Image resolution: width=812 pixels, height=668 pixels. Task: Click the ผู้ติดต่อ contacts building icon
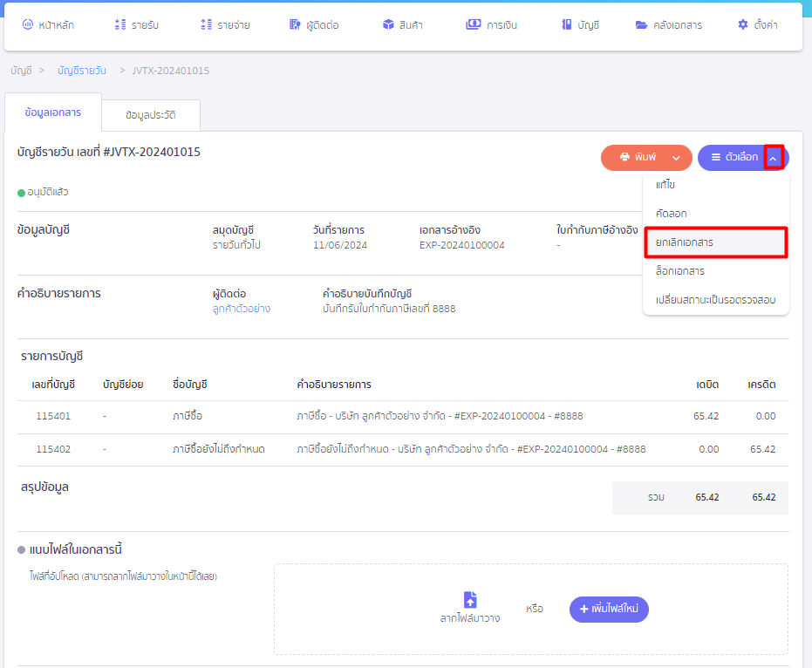point(295,24)
